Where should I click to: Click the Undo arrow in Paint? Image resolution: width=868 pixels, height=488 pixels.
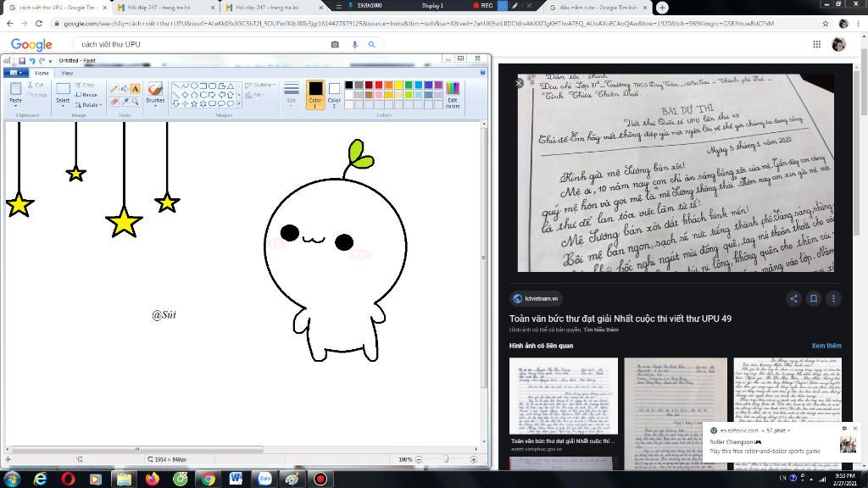click(32, 60)
